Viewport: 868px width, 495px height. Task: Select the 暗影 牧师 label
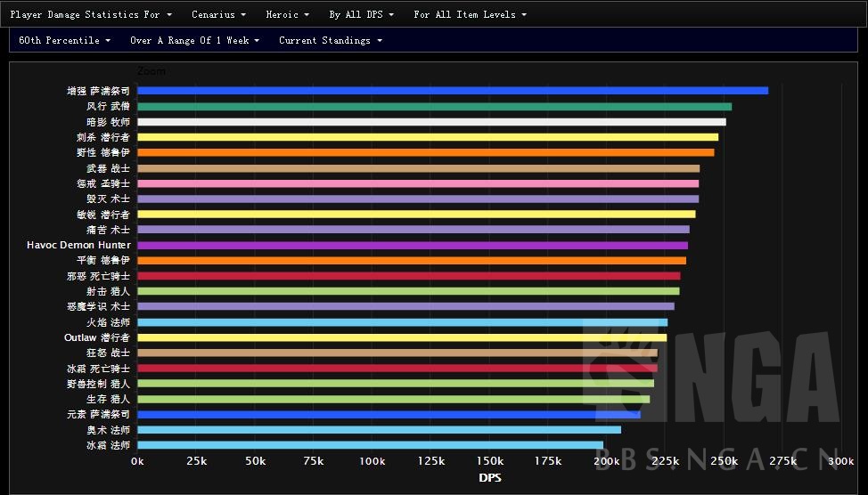(108, 122)
